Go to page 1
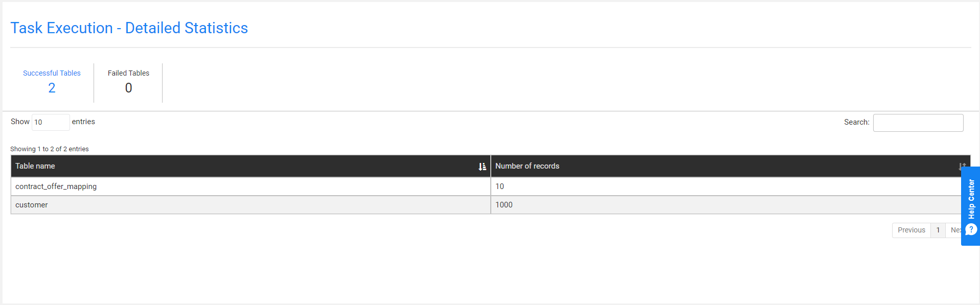 (938, 230)
